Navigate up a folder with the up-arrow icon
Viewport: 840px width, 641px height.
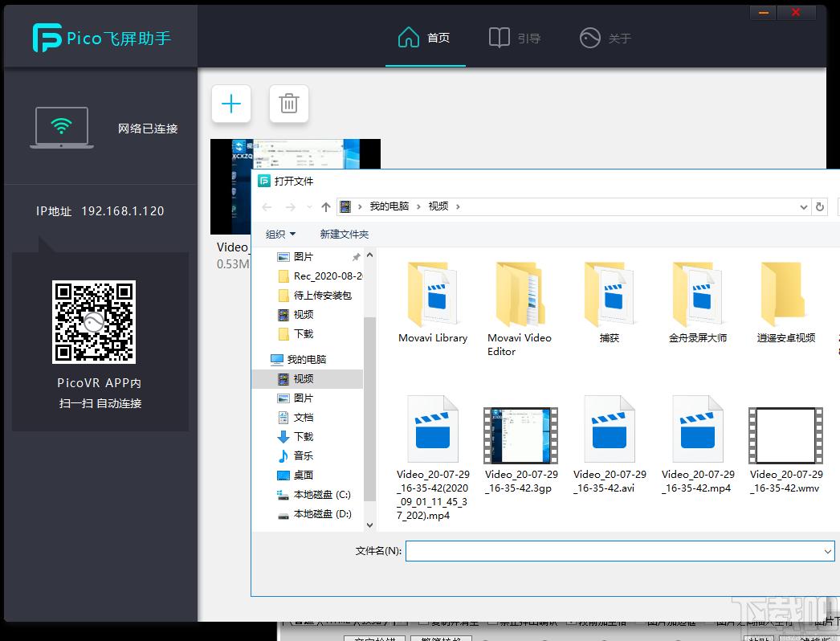pos(324,206)
